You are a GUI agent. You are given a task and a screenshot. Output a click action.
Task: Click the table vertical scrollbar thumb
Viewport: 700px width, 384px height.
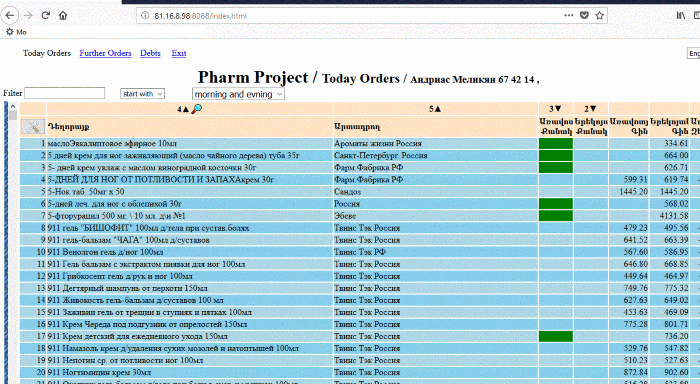click(x=13, y=115)
